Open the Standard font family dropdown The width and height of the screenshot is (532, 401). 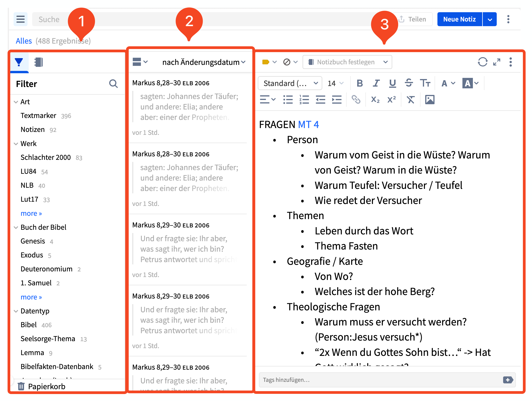[290, 83]
